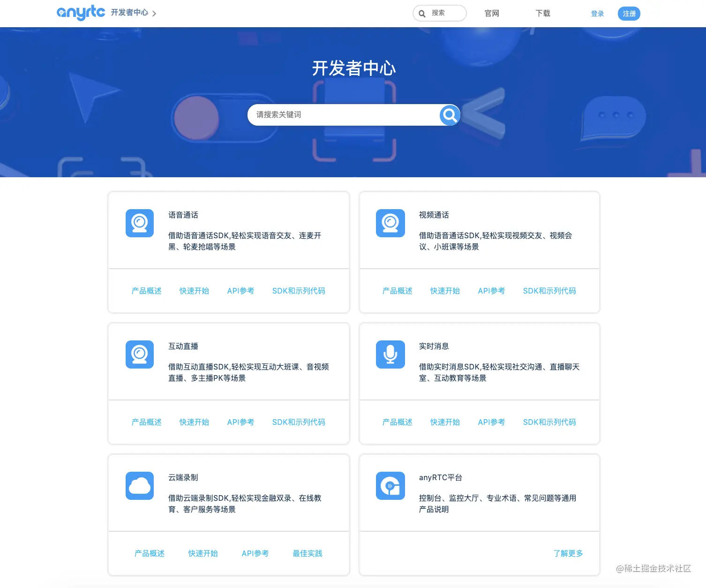
Task: Click the blue search button in banner
Action: point(450,115)
